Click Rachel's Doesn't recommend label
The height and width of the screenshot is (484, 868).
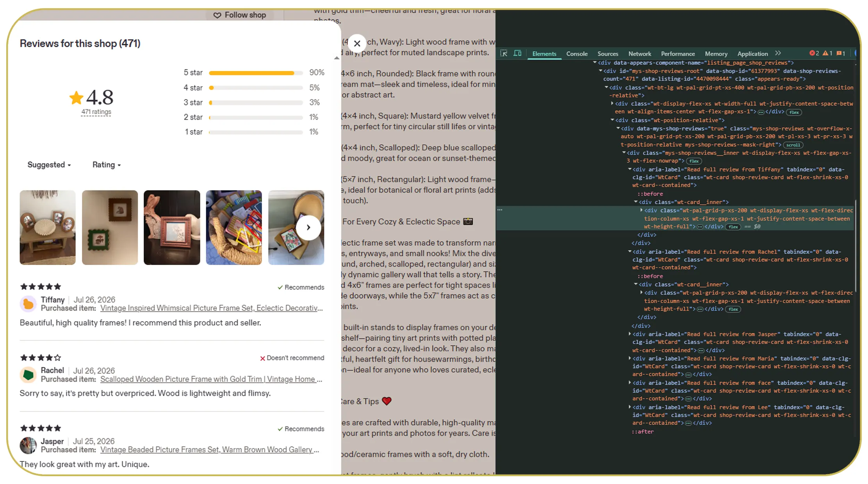point(292,358)
